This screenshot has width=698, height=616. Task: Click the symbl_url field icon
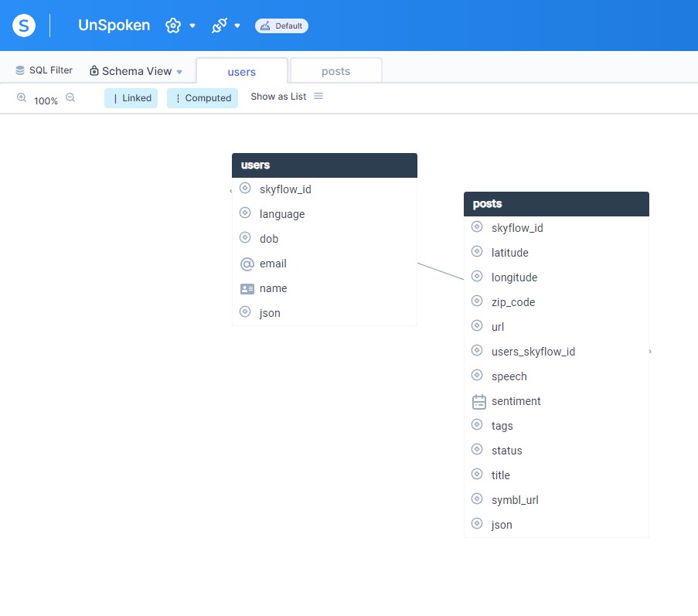click(477, 499)
